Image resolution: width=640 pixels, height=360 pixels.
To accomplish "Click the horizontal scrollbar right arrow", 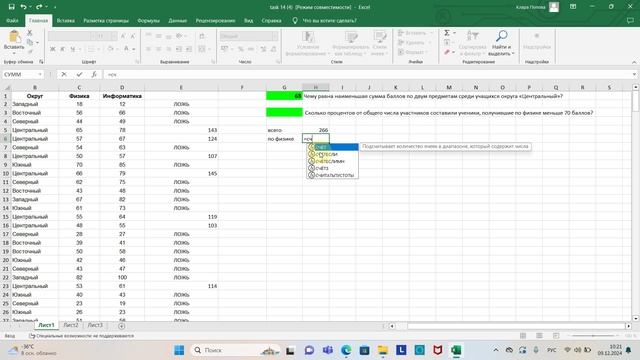I will pos(629,326).
